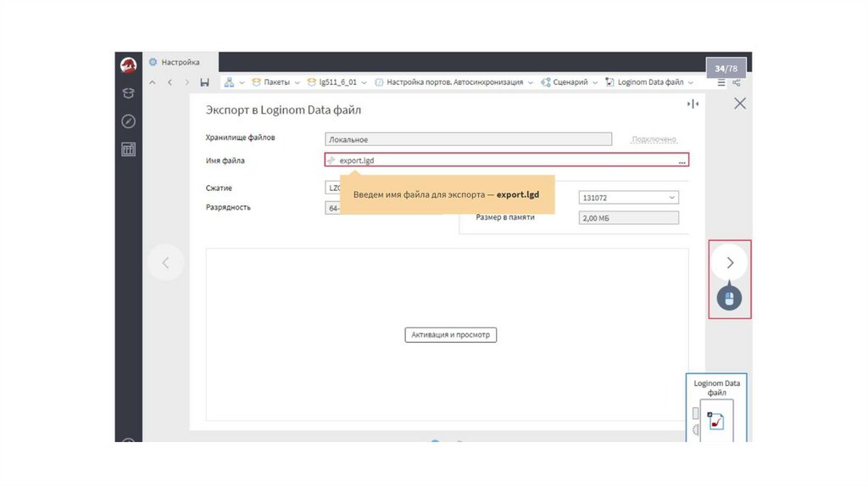868x487 pixels.
Task: Click the share graph icon in toolbar
Action: click(x=737, y=82)
